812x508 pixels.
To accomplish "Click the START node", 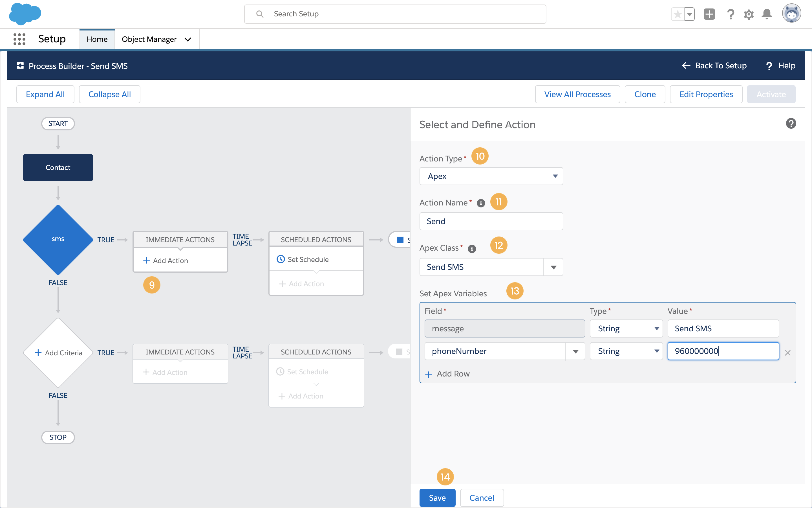I will [58, 123].
